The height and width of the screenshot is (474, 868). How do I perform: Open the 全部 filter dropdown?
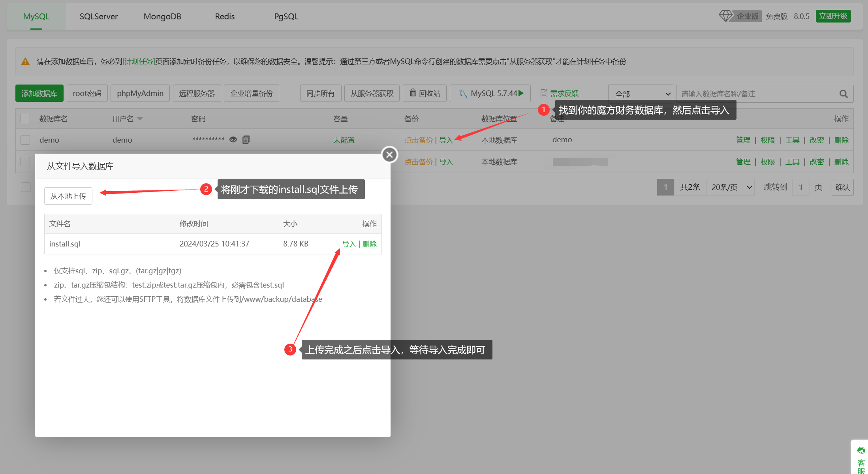point(641,94)
